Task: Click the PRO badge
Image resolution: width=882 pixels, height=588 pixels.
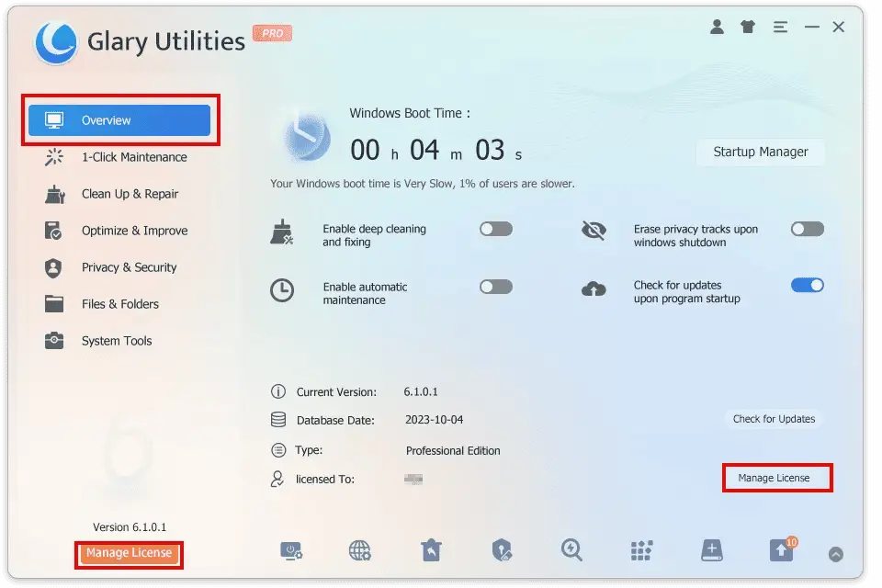Action: pyautogui.click(x=272, y=33)
